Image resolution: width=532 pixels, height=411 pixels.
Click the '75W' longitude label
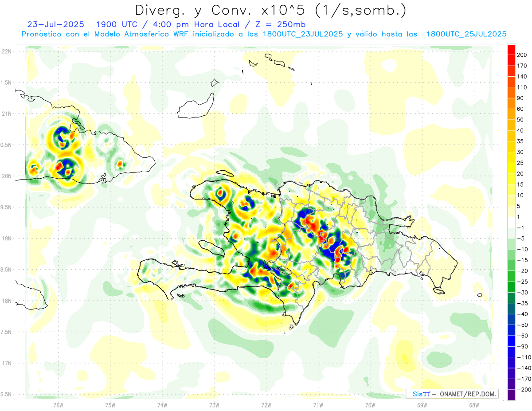pos(110,405)
